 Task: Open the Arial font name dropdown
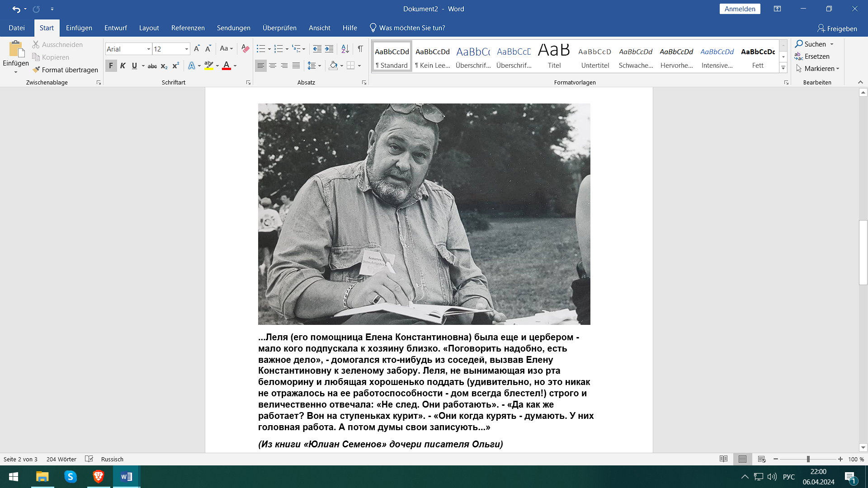[x=148, y=49]
